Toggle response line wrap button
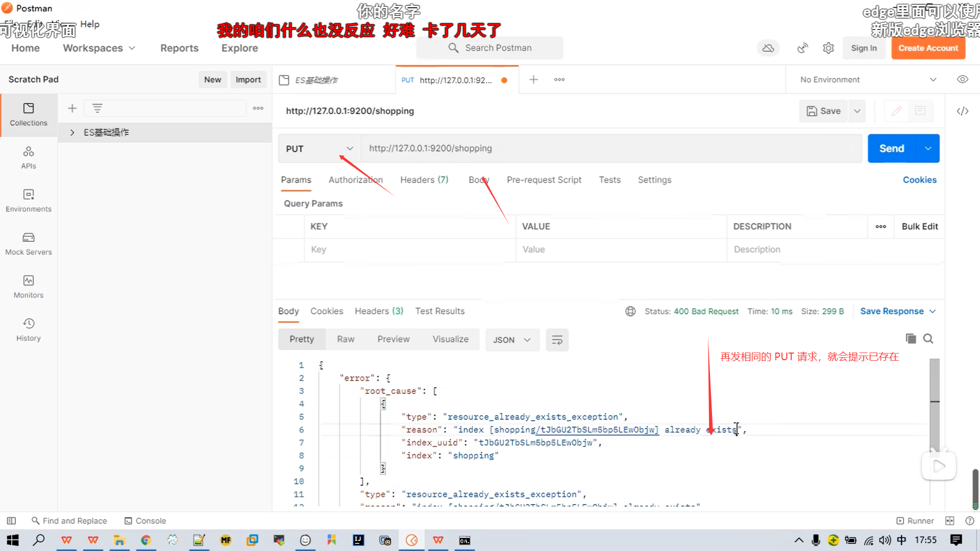This screenshot has width=980, height=551. click(x=557, y=340)
